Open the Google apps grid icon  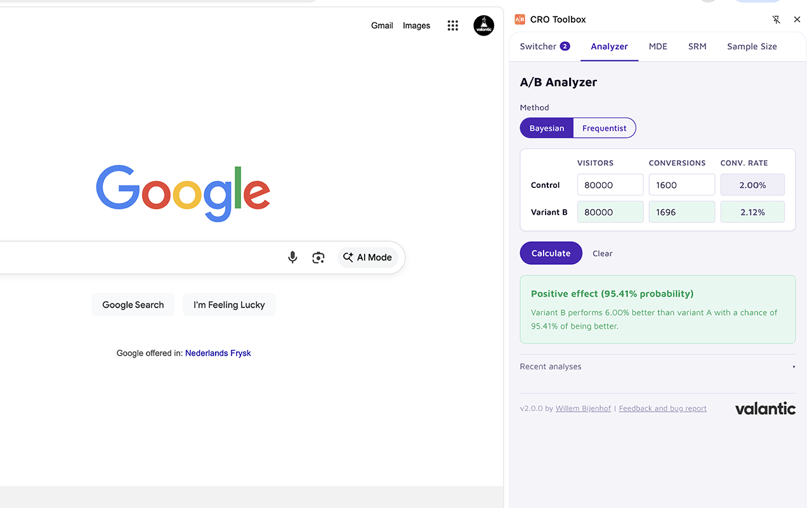point(452,25)
